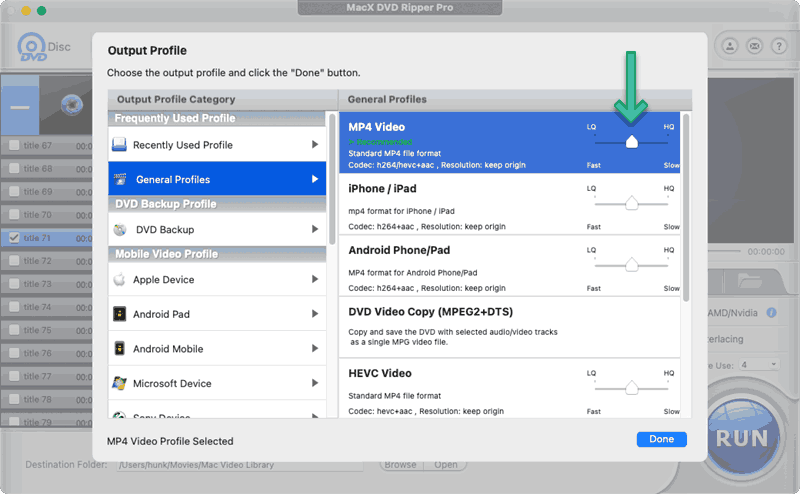Click the minus button above the title list
This screenshot has height=494, width=800.
(20, 107)
